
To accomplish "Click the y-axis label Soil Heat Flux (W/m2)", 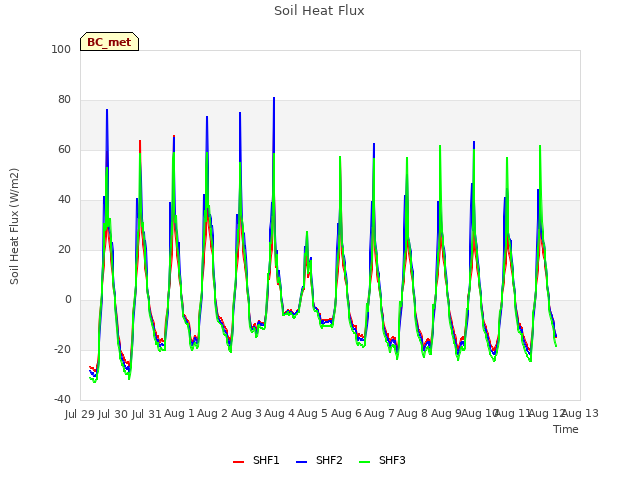I will [x=14, y=226].
